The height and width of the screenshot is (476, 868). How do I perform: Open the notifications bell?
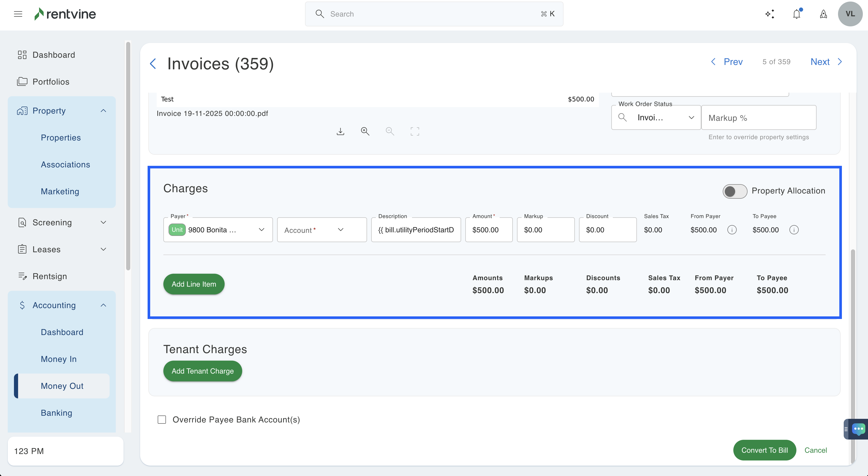(x=797, y=14)
